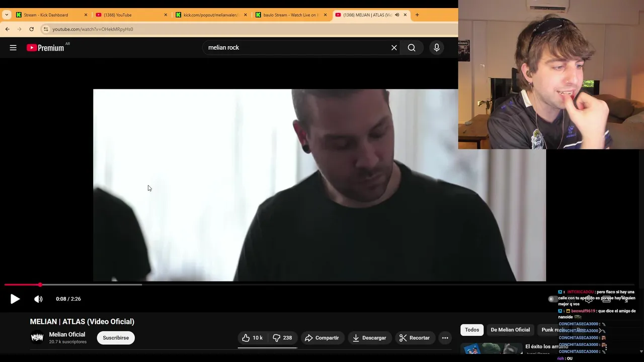The height and width of the screenshot is (362, 644).
Task: Close the (1366) YouTube tab
Action: pos(166,15)
